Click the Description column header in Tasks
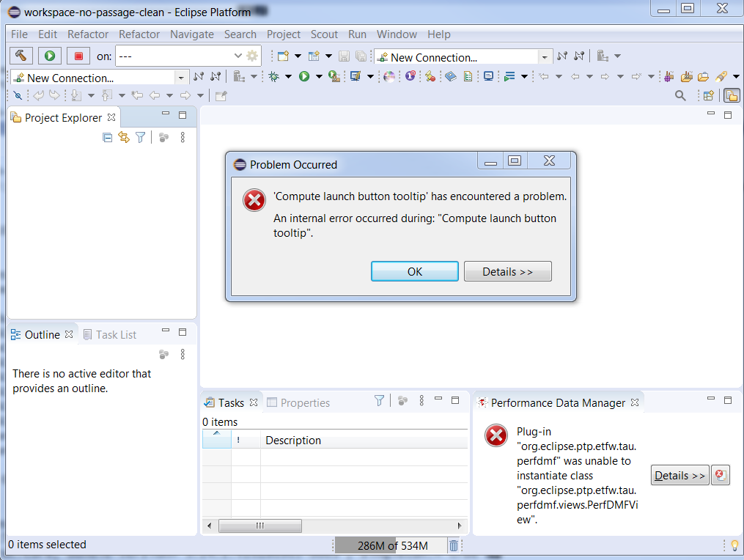 [x=364, y=440]
